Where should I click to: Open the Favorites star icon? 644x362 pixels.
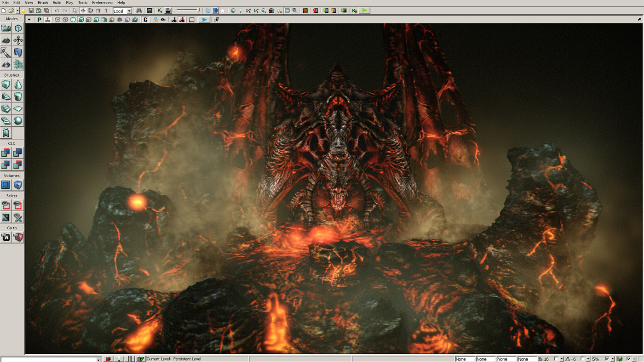tap(23, 11)
